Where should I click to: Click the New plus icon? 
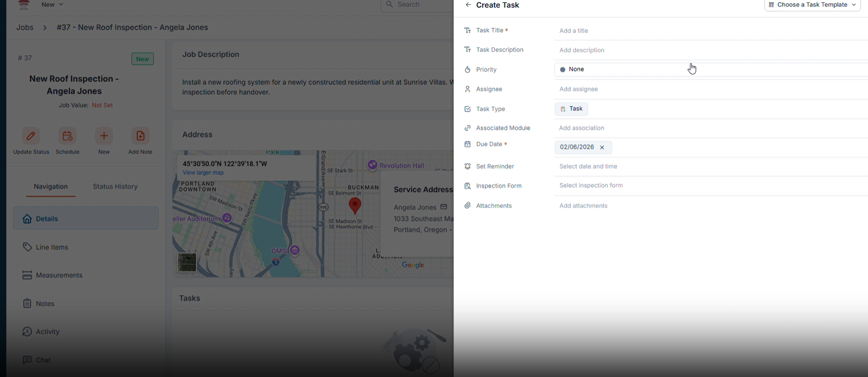point(104,136)
